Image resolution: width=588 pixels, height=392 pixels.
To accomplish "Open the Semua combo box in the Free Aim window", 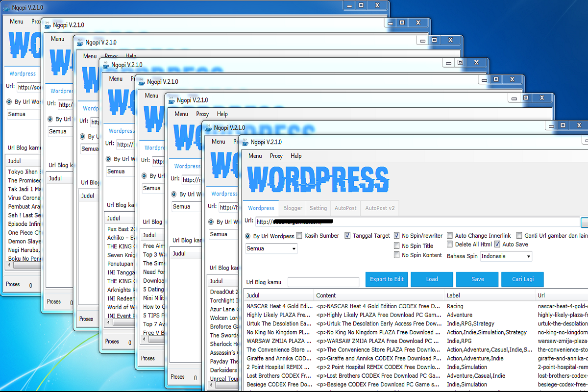I will (x=154, y=188).
